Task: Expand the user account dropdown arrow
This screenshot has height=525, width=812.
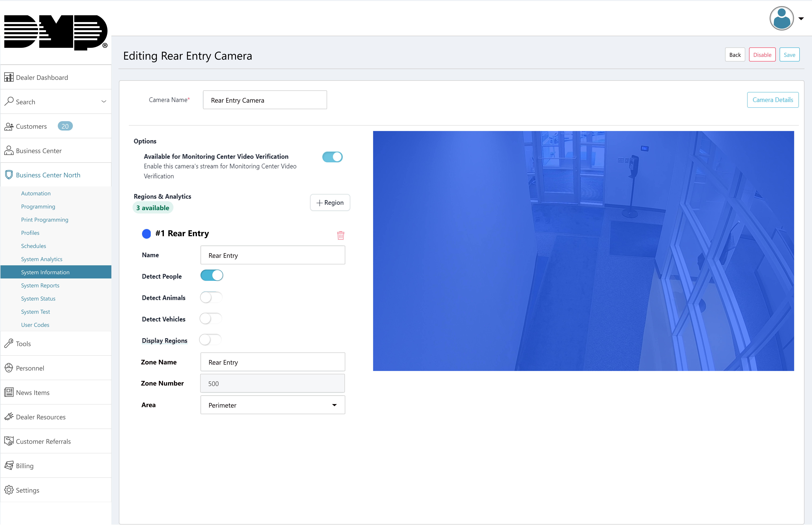Action: (x=801, y=19)
